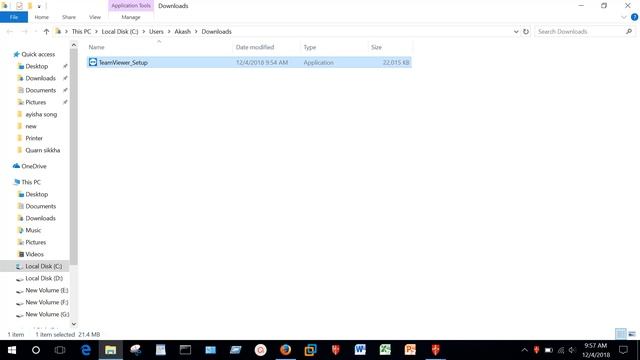Open Task View on the taskbar

pos(60,350)
